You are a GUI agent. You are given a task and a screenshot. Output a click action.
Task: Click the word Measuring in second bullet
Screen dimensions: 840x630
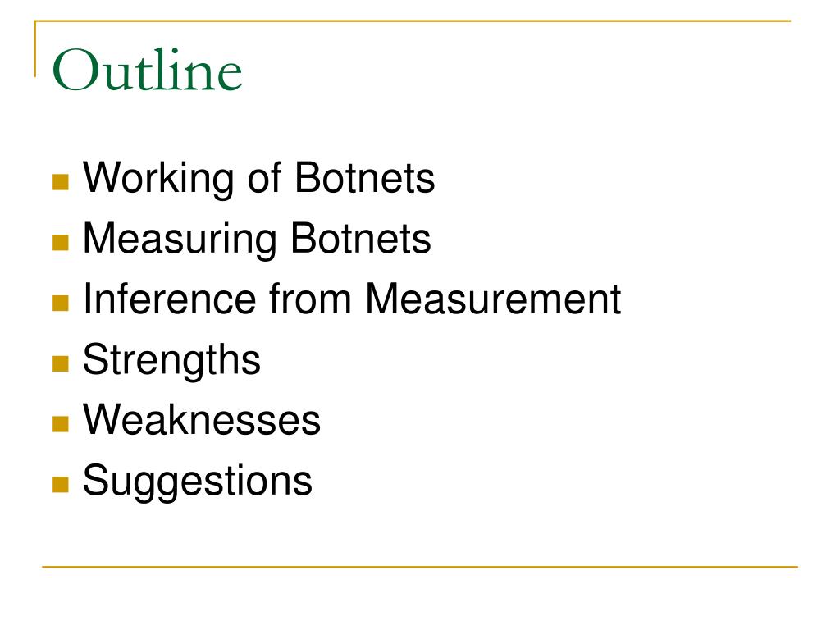point(180,240)
